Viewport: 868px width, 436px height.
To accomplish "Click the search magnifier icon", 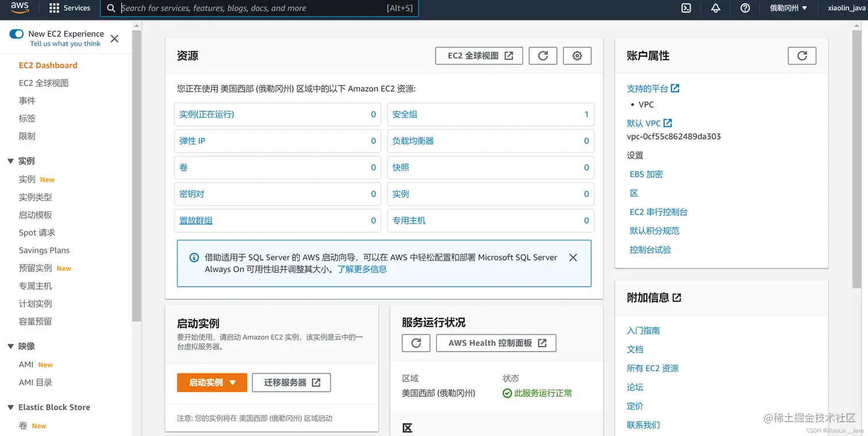I will click(x=111, y=8).
